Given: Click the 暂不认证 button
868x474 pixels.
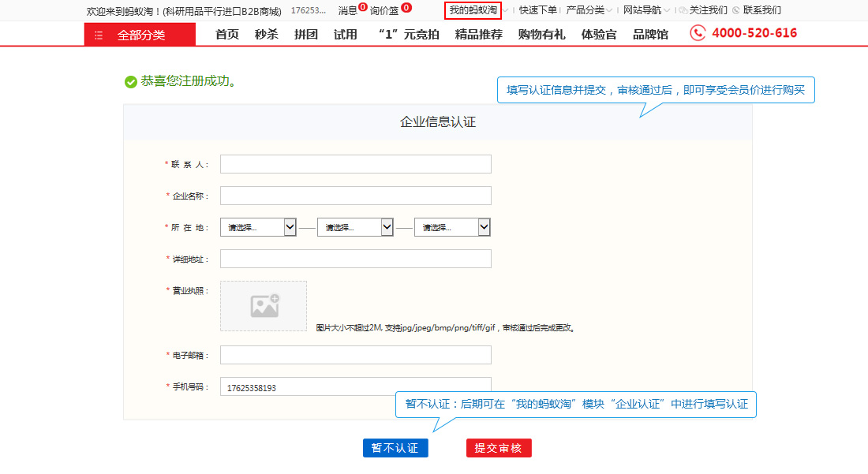Looking at the screenshot, I should [395, 448].
